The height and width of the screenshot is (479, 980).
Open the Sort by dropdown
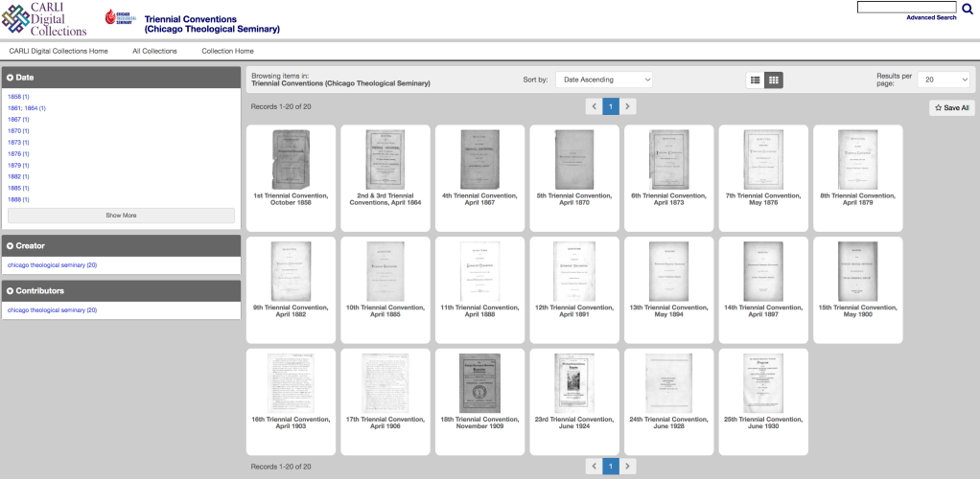[x=604, y=80]
